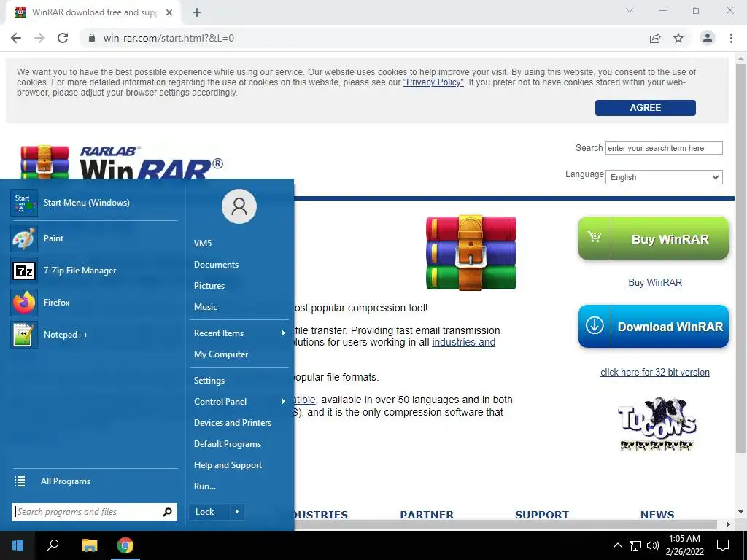Viewport: 747px width, 560px height.
Task: Click the blue Download WinRAR button
Action: [x=654, y=327]
